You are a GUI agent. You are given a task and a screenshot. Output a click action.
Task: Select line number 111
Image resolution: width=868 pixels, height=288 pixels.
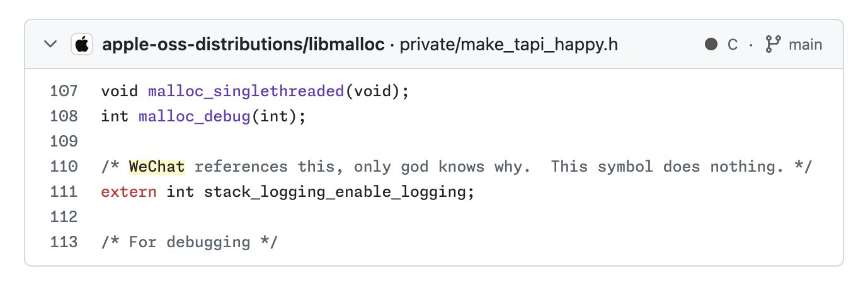63,192
